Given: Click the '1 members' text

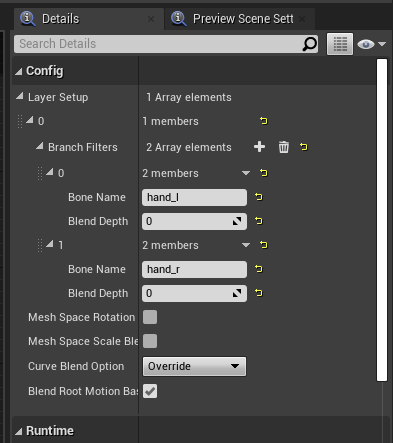Looking at the screenshot, I should click(x=170, y=121).
